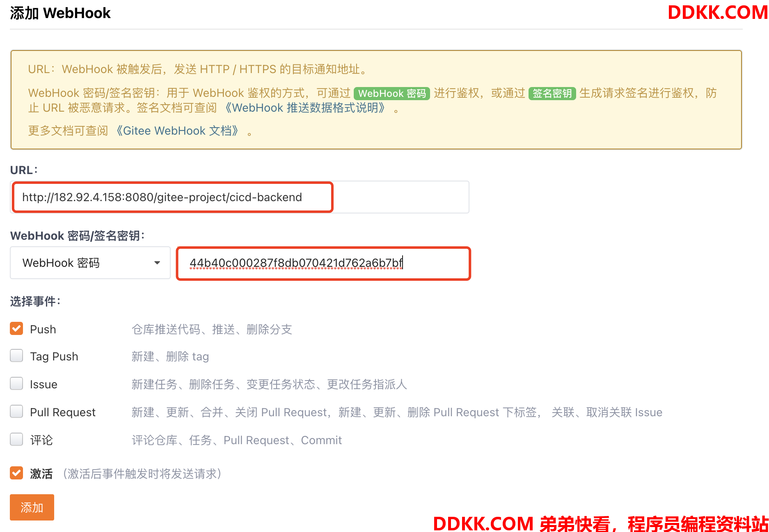
Task: Uncheck the Push event checkbox
Action: (x=16, y=328)
